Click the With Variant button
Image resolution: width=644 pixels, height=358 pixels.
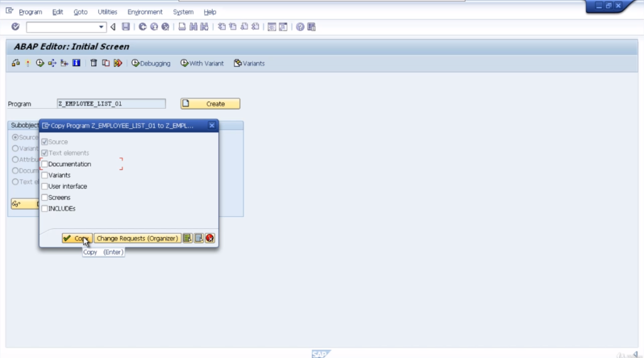click(202, 64)
